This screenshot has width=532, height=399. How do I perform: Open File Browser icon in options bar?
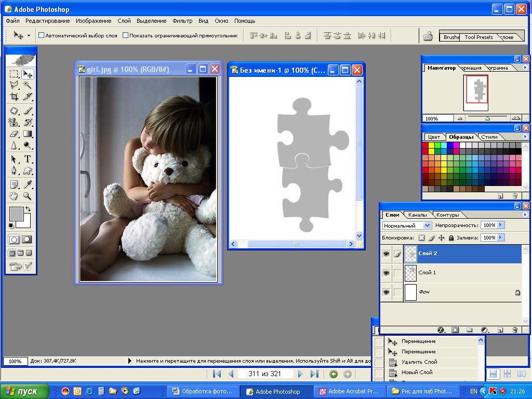click(x=428, y=36)
